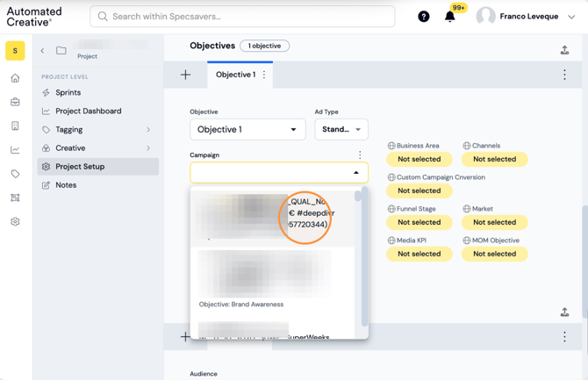Open the Ad Type Stand... dropdown

click(x=341, y=129)
